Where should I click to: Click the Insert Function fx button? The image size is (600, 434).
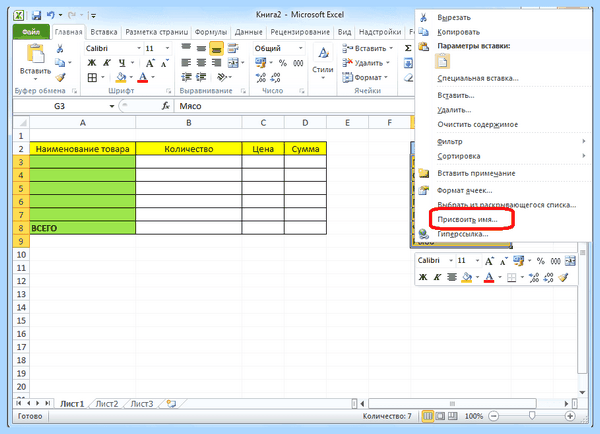coord(166,106)
